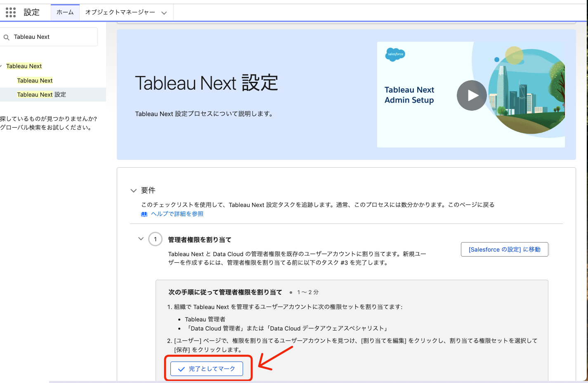Click the 設定 app name label
Image resolution: width=588 pixels, height=383 pixels.
[31, 12]
